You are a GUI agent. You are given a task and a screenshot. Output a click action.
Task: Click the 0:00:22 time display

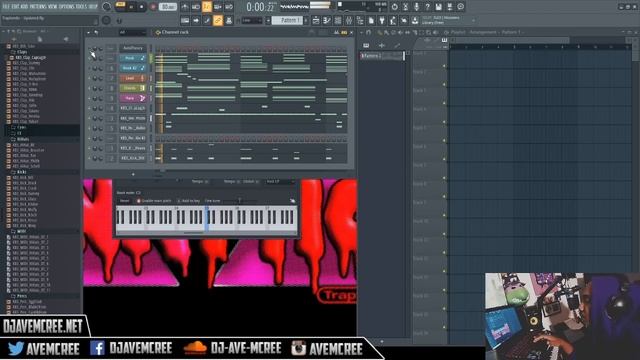(260, 7)
